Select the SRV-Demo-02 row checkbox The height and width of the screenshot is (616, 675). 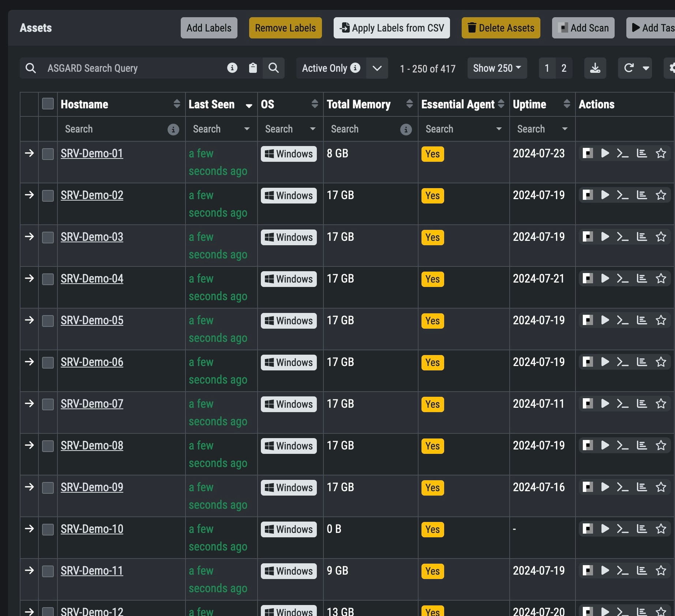[x=48, y=195]
